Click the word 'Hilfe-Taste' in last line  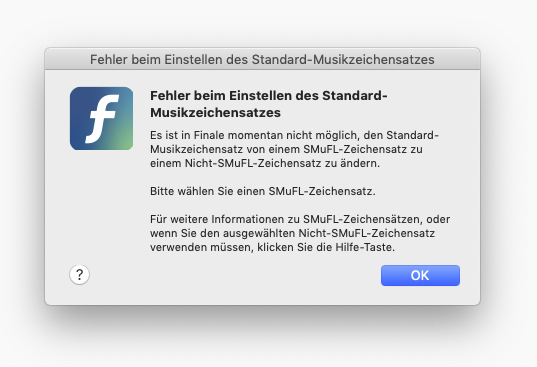(364, 247)
